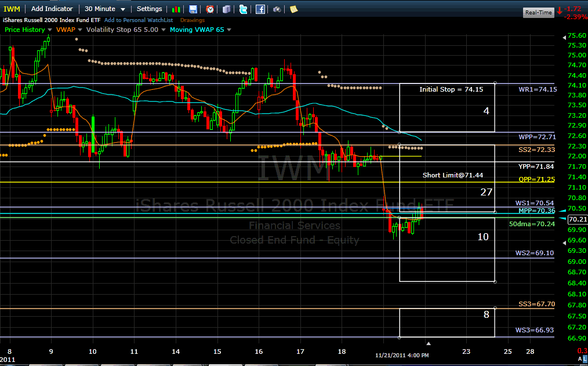The width and height of the screenshot is (588, 366).
Task: Click the SS3=67.70 level label
Action: (536, 304)
